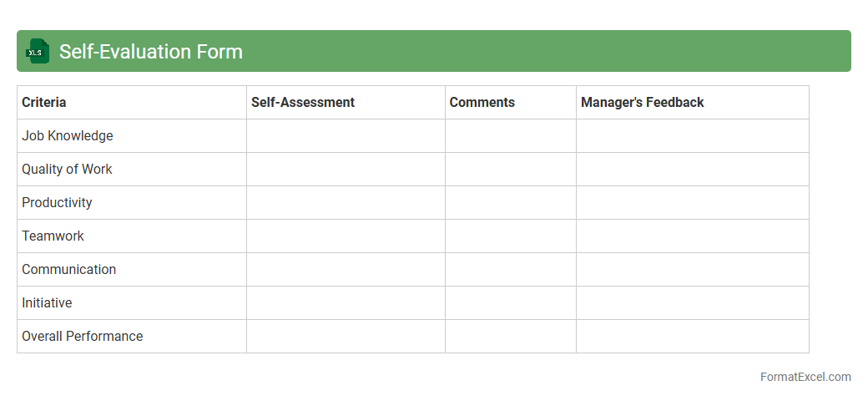This screenshot has width=868, height=401.
Task: Click the Overall Performance row label
Action: [82, 336]
